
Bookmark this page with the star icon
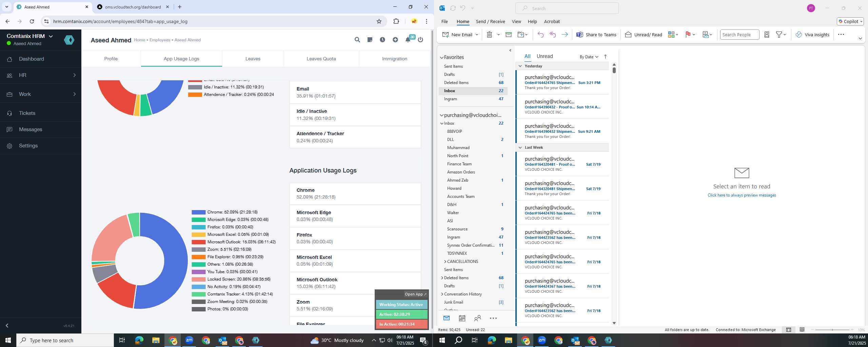379,21
